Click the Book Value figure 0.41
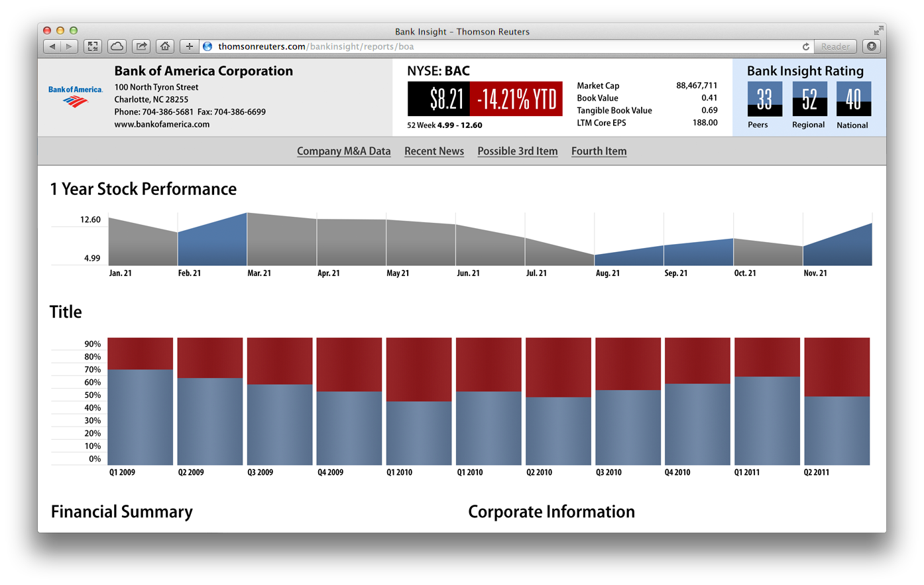 [x=709, y=97]
